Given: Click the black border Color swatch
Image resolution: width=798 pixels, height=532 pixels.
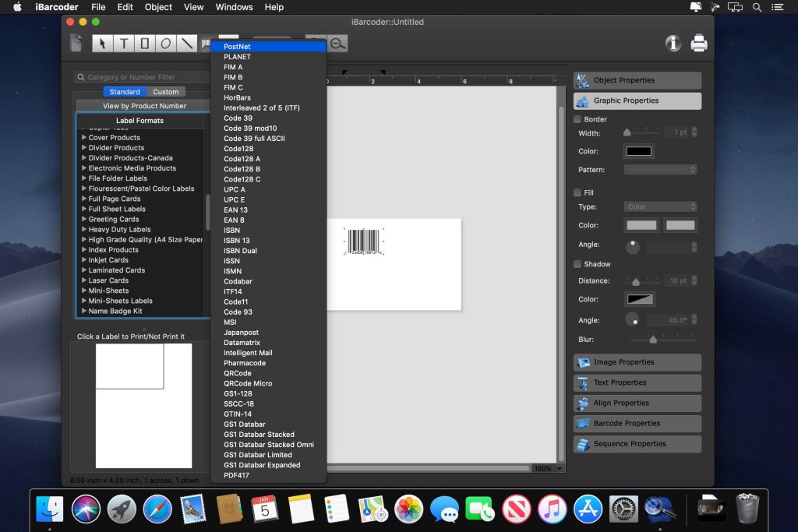Looking at the screenshot, I should (x=637, y=150).
